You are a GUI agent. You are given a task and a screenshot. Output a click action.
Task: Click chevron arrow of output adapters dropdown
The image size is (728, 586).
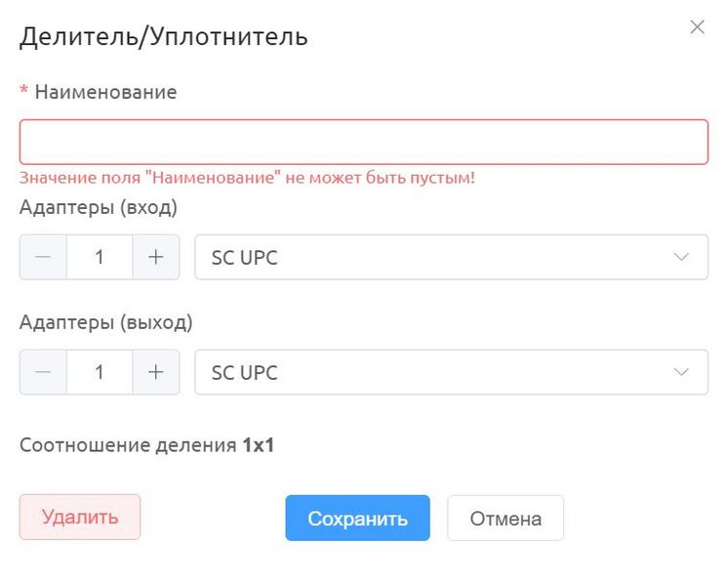point(681,372)
